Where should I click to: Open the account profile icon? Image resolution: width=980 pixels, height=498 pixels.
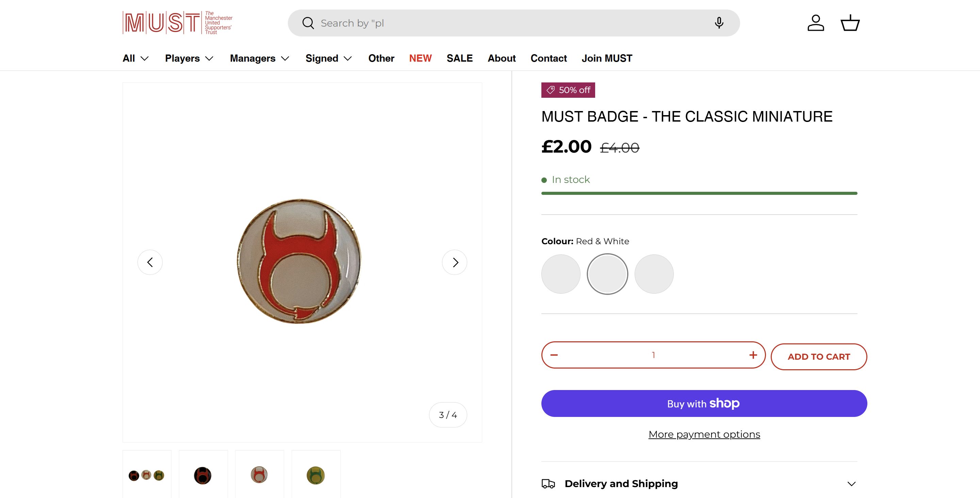tap(816, 23)
